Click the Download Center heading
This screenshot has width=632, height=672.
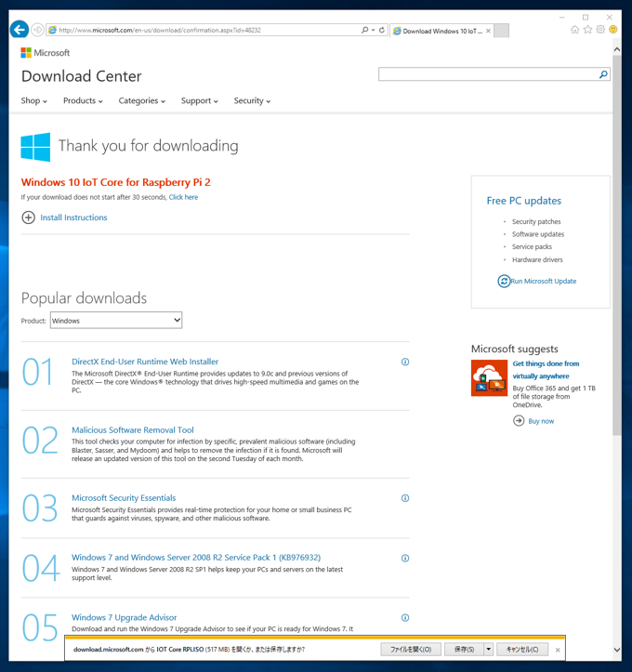pyautogui.click(x=82, y=76)
